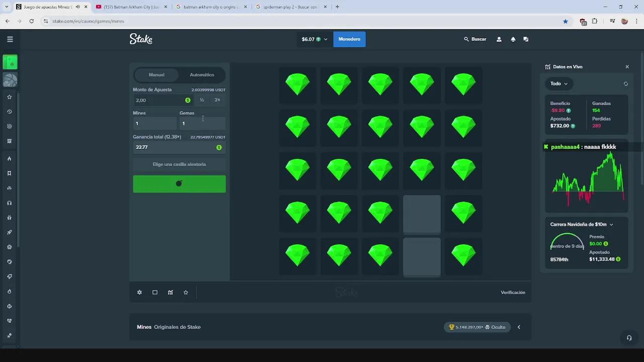Screen dimensions: 644x362
Task: Click the rocket icon in the sidebar
Action: 9,232
